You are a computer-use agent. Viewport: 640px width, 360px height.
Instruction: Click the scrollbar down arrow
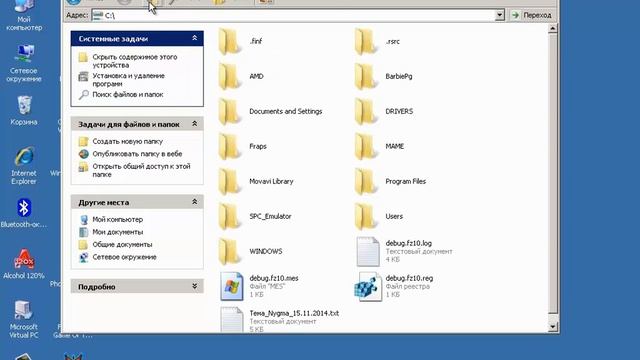553,327
